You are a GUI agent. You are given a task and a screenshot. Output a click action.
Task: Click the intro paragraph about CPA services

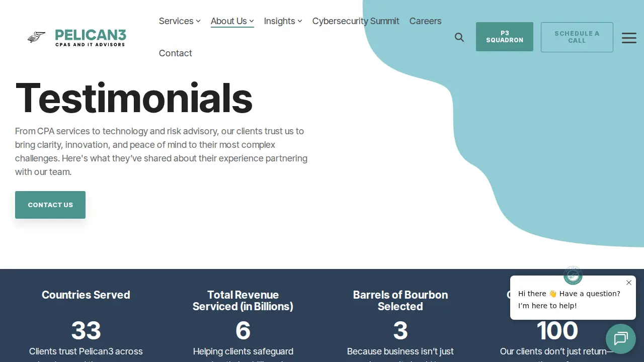pyautogui.click(x=161, y=151)
